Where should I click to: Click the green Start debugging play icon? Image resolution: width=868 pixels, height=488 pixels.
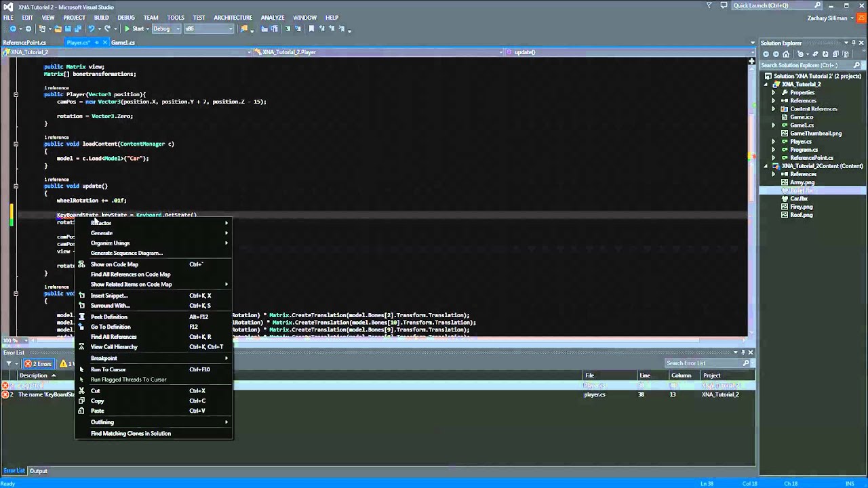coord(127,29)
